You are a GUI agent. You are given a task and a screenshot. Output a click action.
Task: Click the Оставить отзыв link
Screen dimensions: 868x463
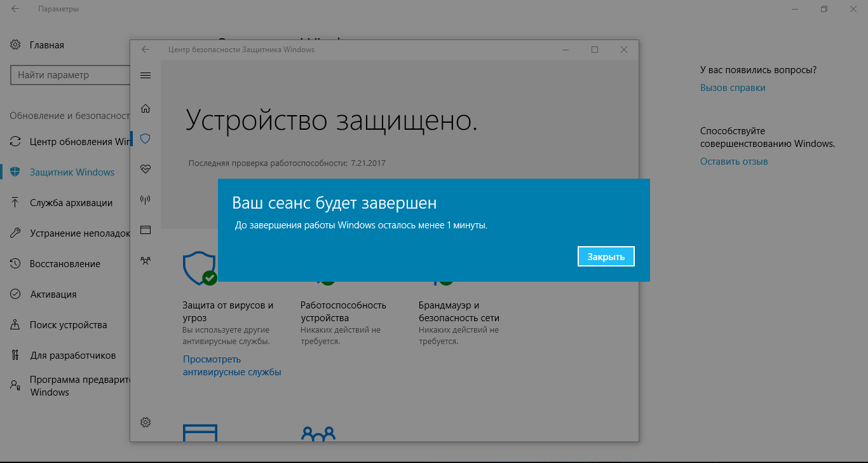[x=734, y=162]
